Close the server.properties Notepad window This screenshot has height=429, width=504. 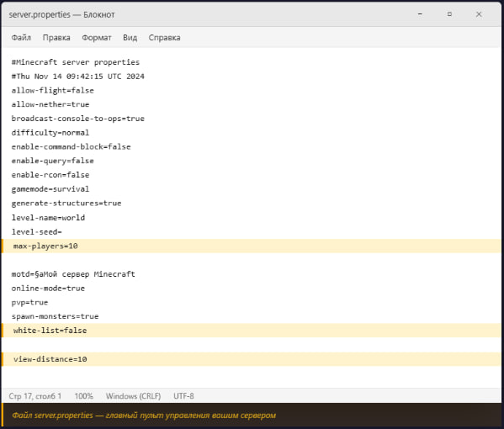[x=479, y=14]
